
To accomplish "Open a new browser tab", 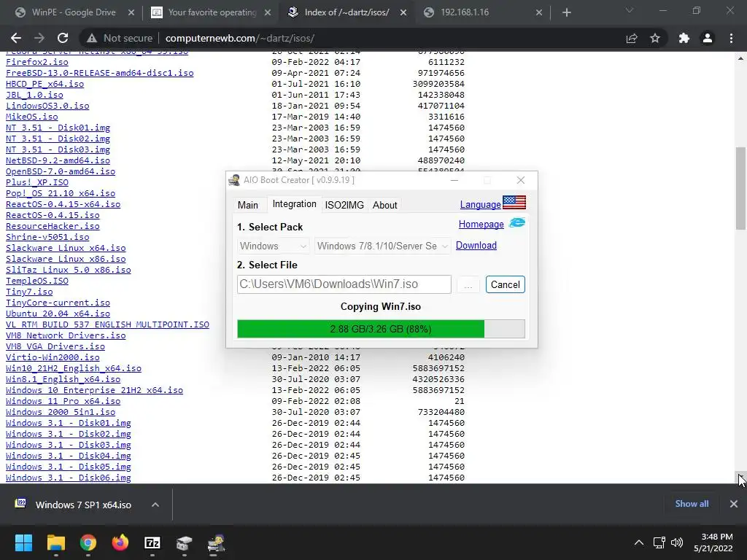I will [x=566, y=12].
